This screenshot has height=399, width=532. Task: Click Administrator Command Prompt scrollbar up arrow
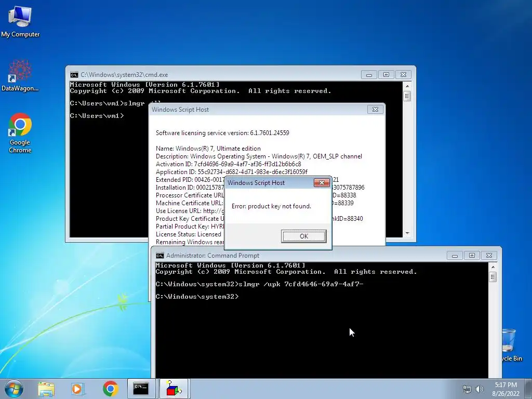(x=493, y=267)
